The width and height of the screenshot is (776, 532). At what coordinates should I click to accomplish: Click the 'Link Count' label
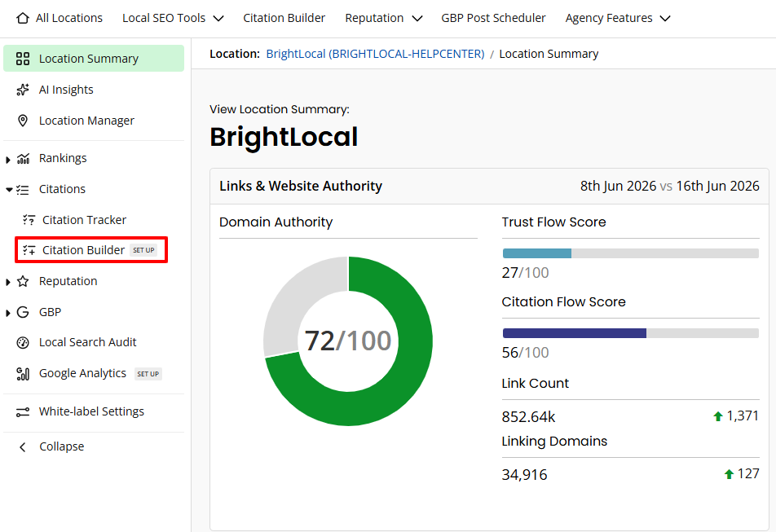pos(535,383)
